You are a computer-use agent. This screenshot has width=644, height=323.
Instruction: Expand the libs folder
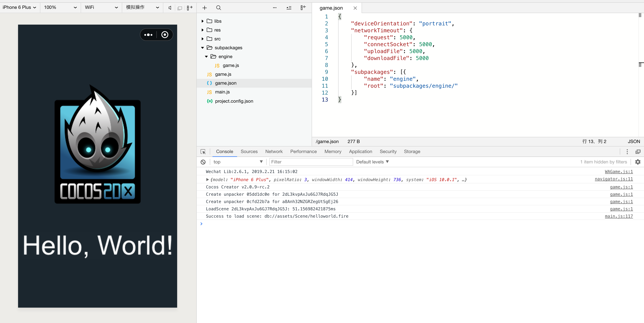(x=202, y=21)
